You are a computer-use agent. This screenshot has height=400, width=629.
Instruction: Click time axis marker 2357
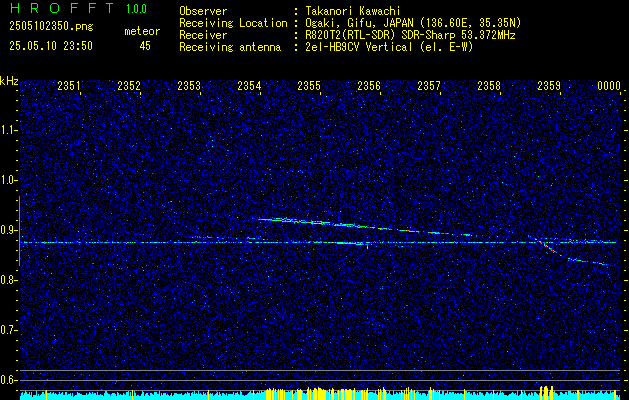tap(429, 85)
